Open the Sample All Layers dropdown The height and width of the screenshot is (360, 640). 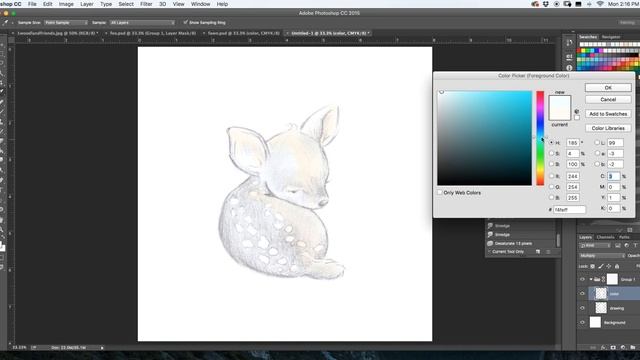pos(142,22)
